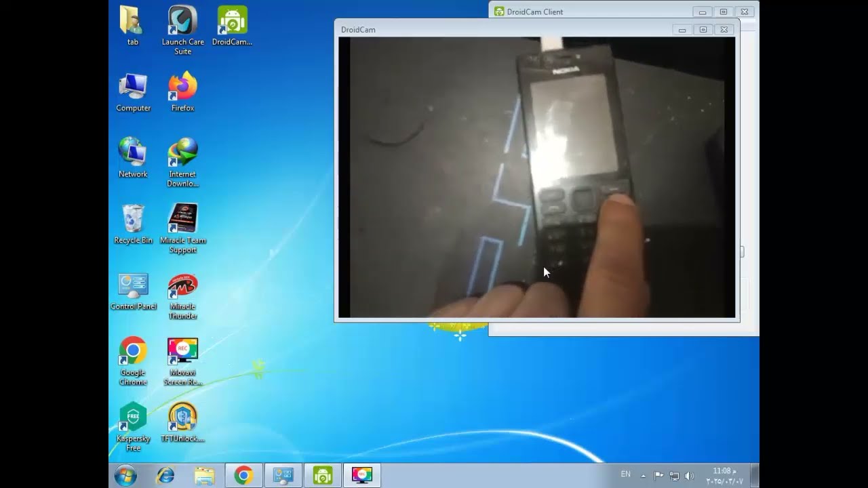Open the Windows Start menu
This screenshot has width=868, height=488.
pos(125,476)
